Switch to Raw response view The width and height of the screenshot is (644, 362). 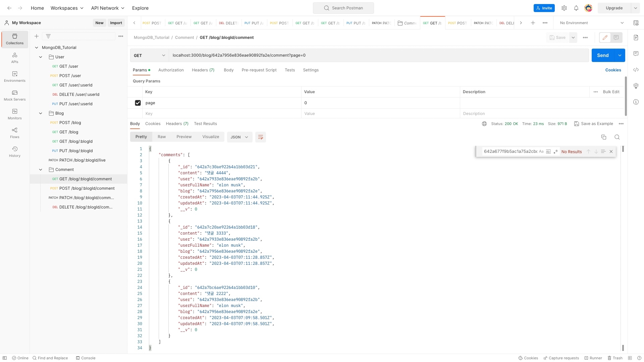[162, 137]
